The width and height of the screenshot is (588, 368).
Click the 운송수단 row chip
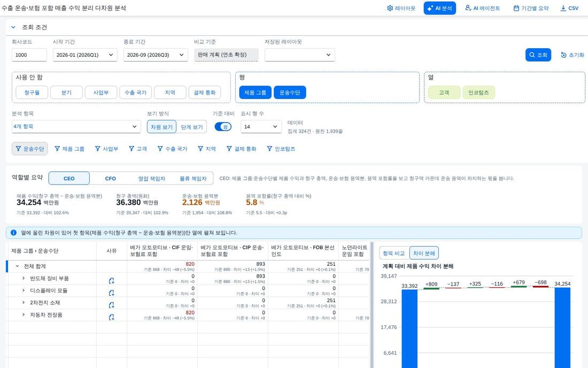pos(290,93)
